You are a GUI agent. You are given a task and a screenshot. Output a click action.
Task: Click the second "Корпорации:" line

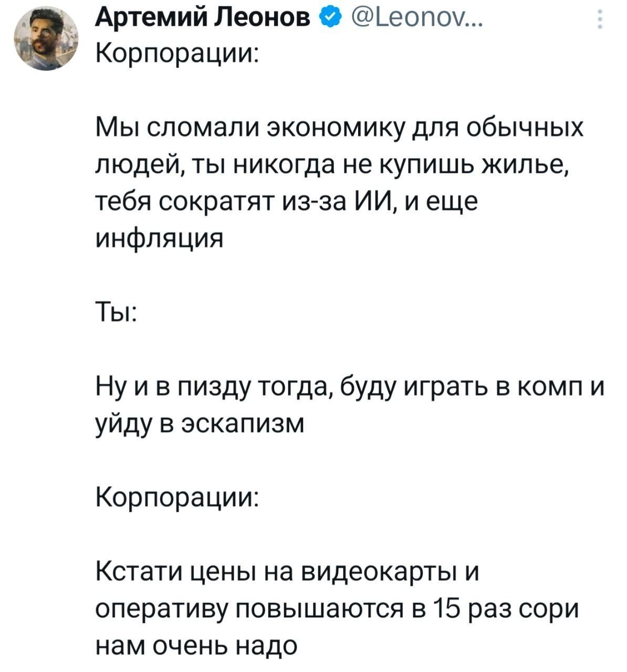coord(176,497)
